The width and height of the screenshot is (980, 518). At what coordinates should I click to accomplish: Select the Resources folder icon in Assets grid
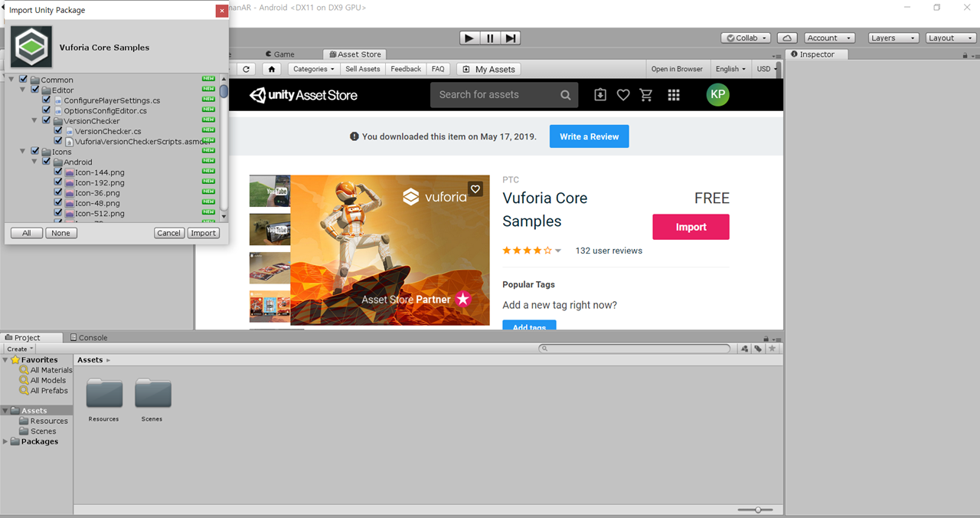pos(104,393)
